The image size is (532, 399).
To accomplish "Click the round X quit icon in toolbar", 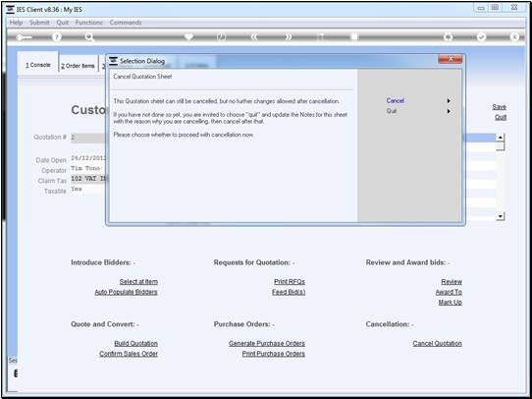I will tap(514, 37).
